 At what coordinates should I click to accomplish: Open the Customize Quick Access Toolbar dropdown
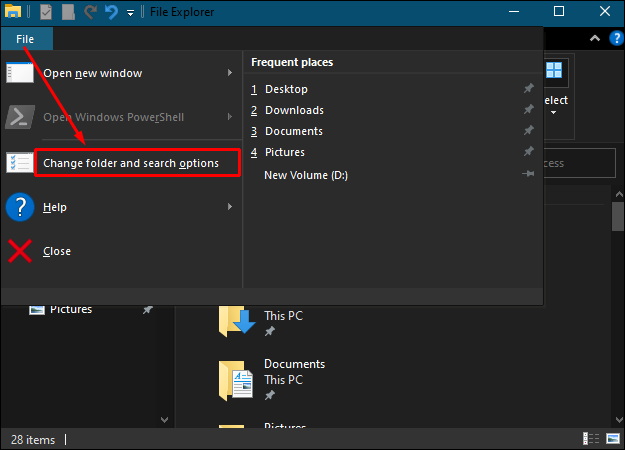click(130, 13)
